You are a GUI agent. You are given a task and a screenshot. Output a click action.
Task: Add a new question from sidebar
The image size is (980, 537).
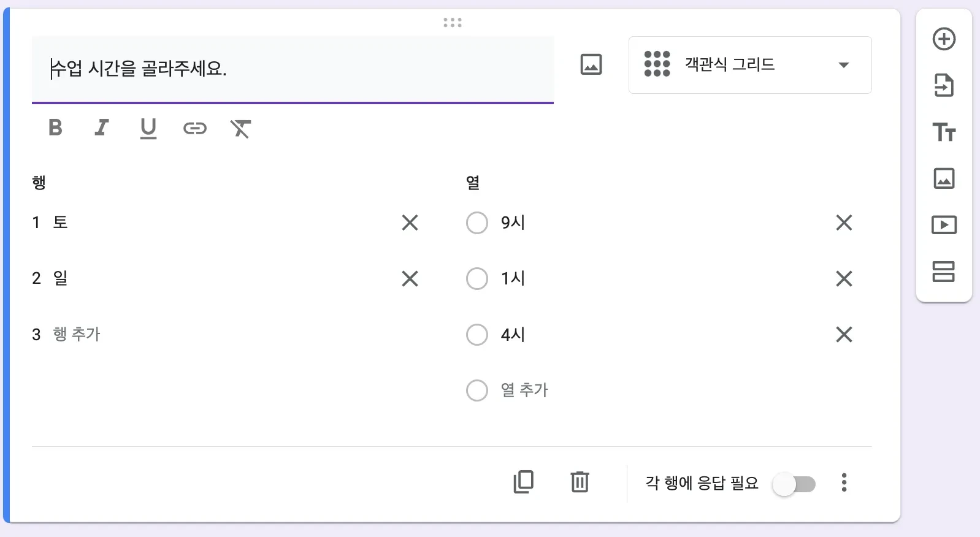click(944, 39)
